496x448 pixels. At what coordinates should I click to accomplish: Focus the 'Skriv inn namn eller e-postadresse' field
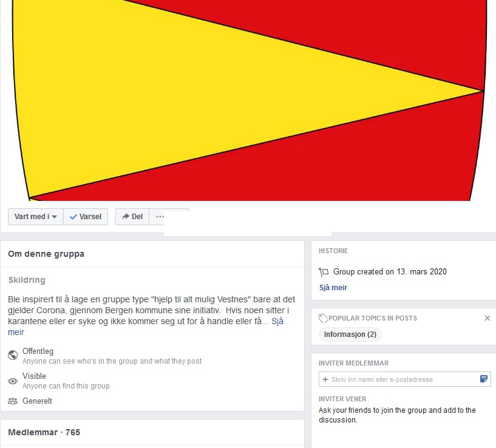tap(404, 379)
